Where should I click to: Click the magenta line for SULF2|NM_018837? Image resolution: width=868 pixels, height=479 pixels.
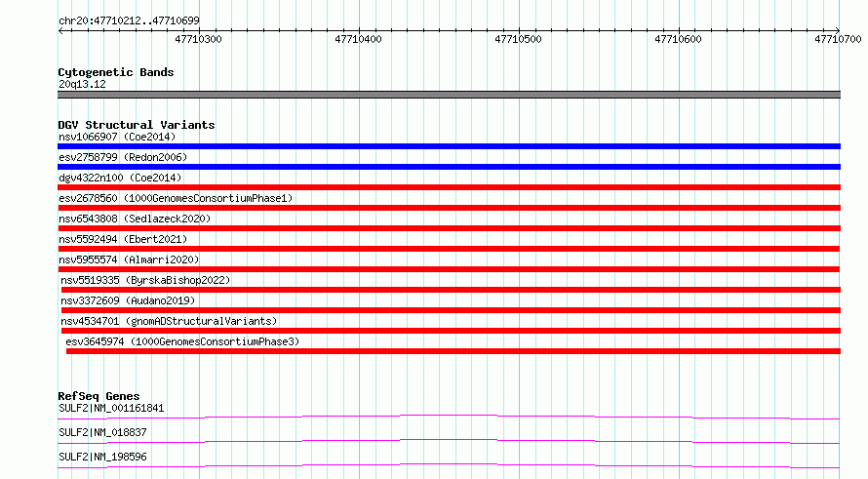[449, 441]
